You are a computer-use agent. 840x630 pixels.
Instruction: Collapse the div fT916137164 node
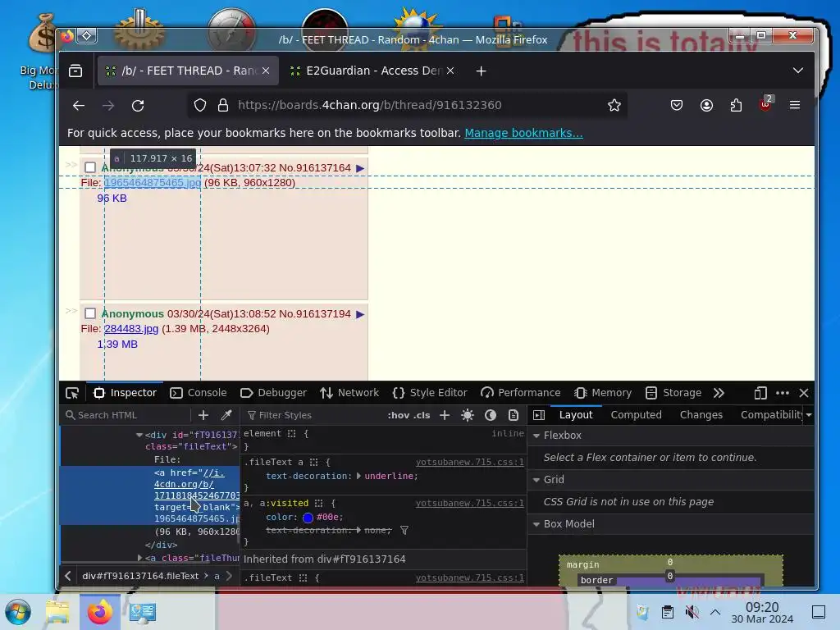(139, 435)
